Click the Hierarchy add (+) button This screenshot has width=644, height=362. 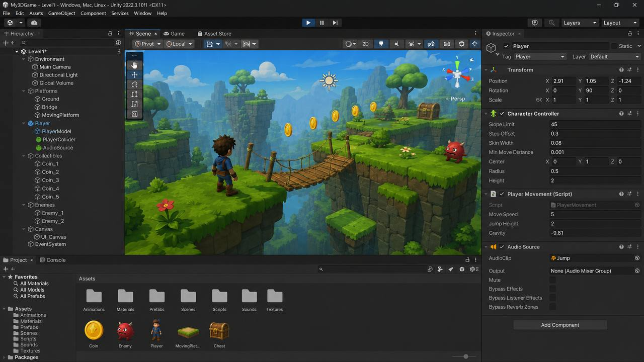(6, 43)
